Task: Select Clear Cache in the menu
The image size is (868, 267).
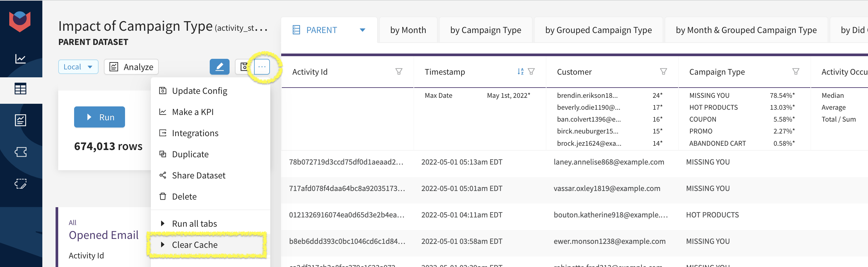Action: tap(195, 245)
